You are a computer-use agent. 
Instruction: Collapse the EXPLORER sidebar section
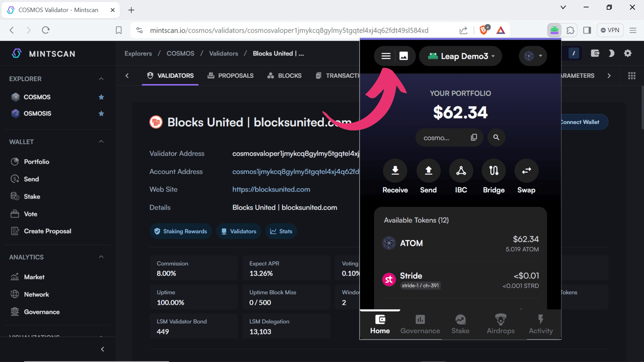point(101,79)
